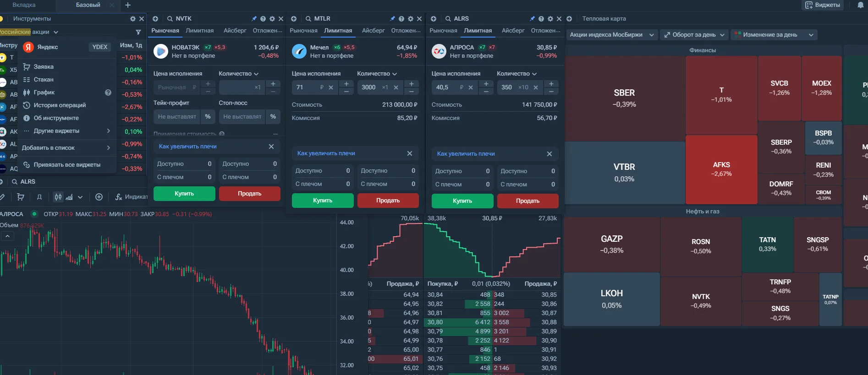868x375 pixels.
Task: Toggle stop-loss percent unit in NVTK widget
Action: [273, 117]
